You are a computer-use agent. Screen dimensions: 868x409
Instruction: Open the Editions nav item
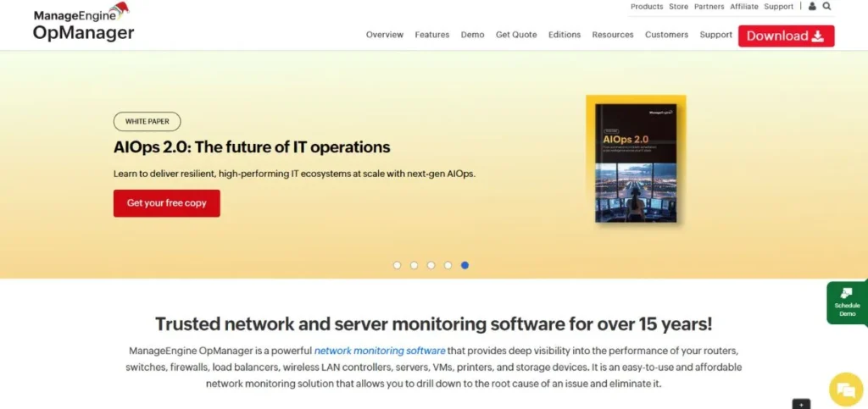pos(565,35)
